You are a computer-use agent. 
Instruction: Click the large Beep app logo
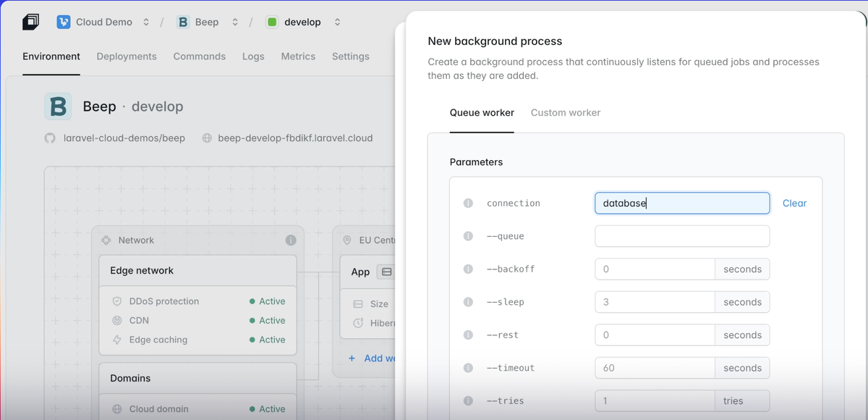58,106
